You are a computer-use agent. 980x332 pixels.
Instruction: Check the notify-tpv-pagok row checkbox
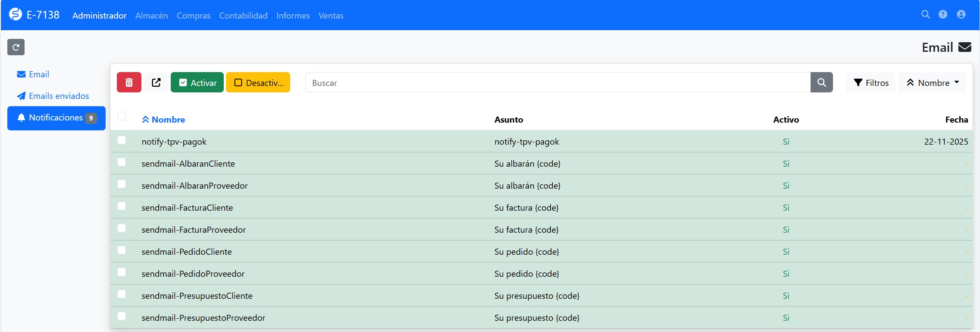coord(122,140)
